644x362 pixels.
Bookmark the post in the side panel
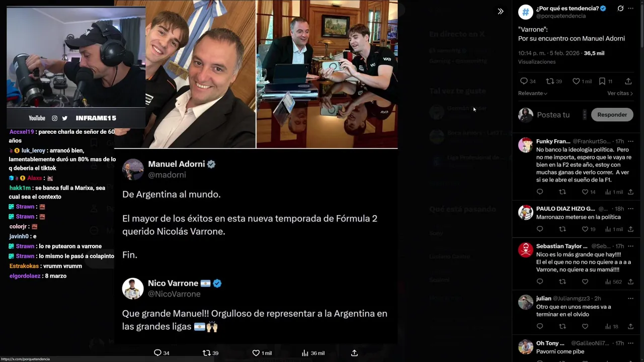click(x=602, y=81)
